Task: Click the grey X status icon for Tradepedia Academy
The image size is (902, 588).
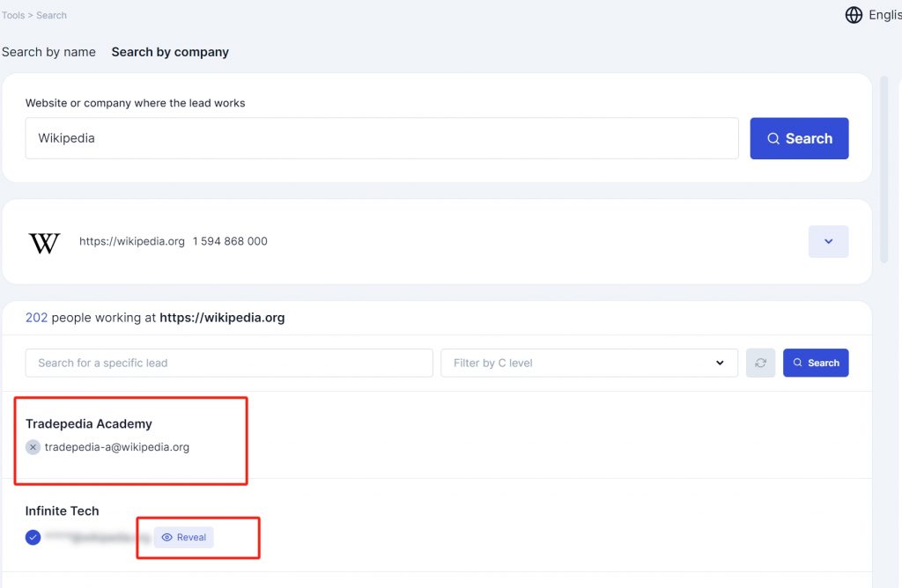Action: [33, 447]
